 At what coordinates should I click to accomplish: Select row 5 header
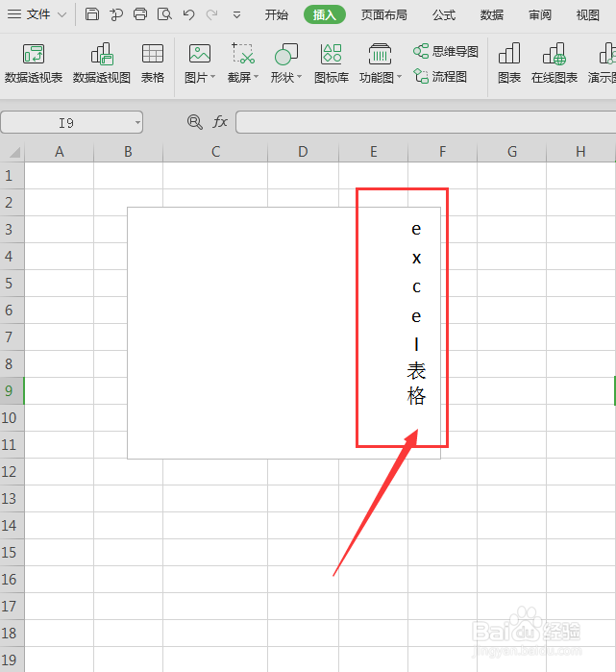pyautogui.click(x=12, y=283)
